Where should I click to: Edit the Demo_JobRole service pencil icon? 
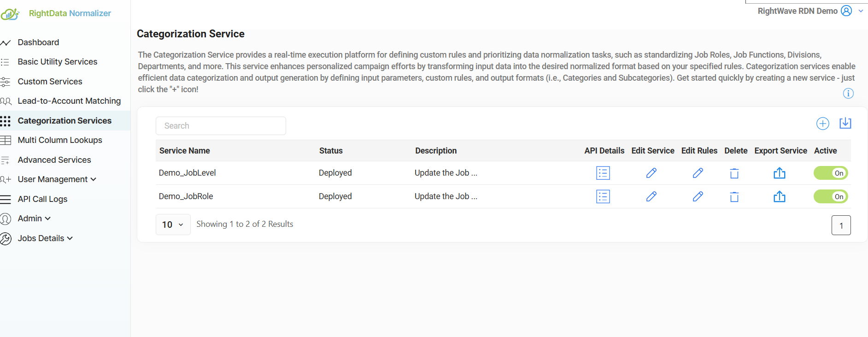point(651,196)
